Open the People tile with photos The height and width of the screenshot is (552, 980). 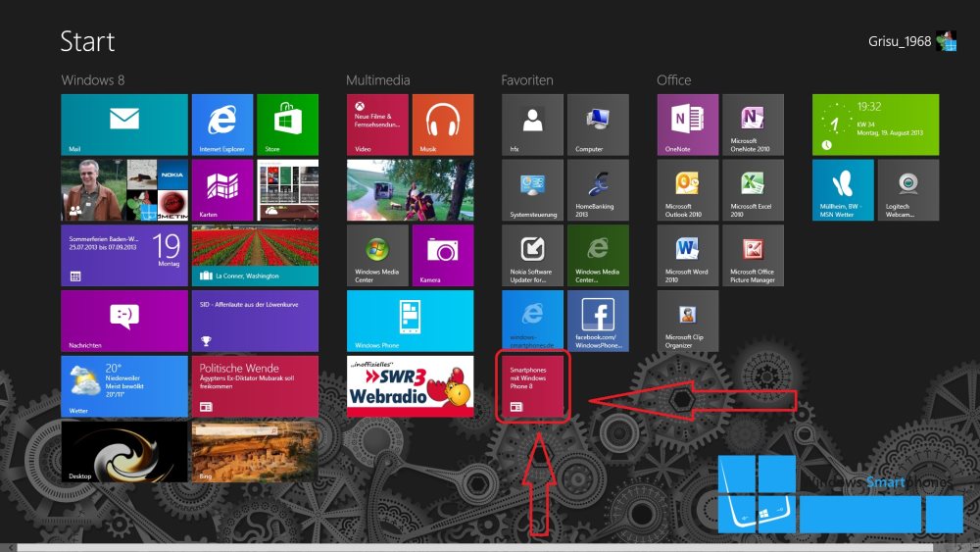(x=124, y=190)
